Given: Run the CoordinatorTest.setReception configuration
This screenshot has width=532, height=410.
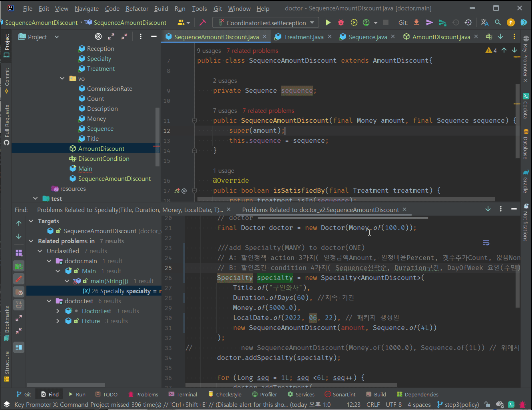Looking at the screenshot, I should click(x=328, y=22).
